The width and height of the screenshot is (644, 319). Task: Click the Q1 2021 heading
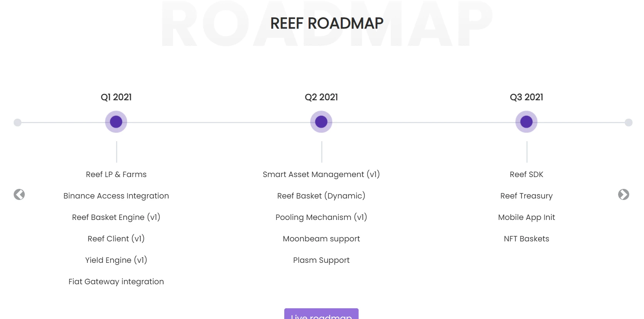[116, 97]
